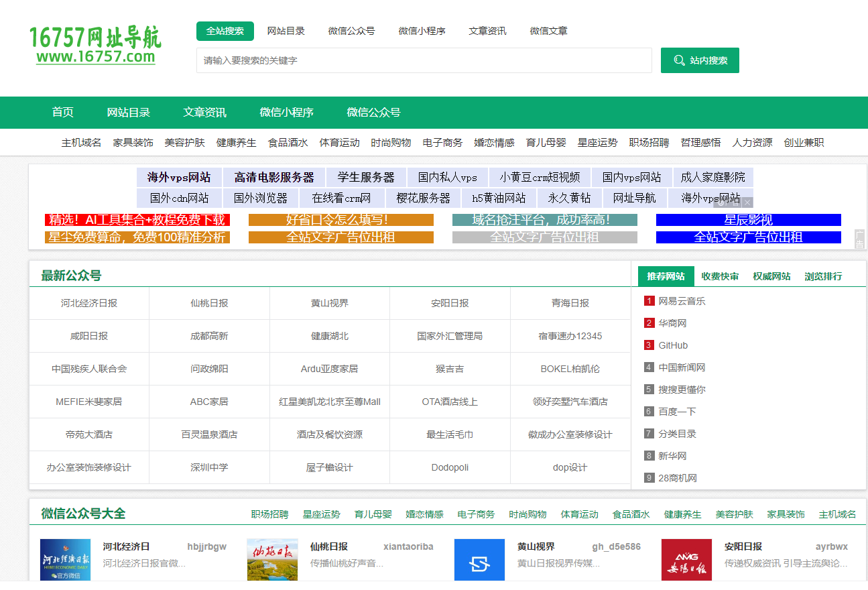
Task: Open 网易云音乐 ranked number 1
Action: pyautogui.click(x=682, y=301)
